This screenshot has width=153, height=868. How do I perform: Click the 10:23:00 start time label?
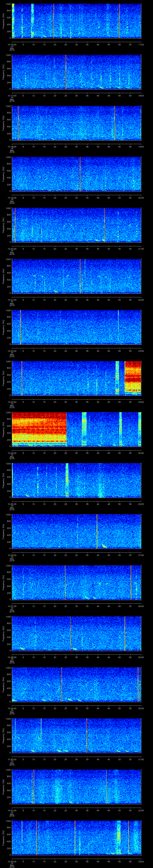coord(12,402)
